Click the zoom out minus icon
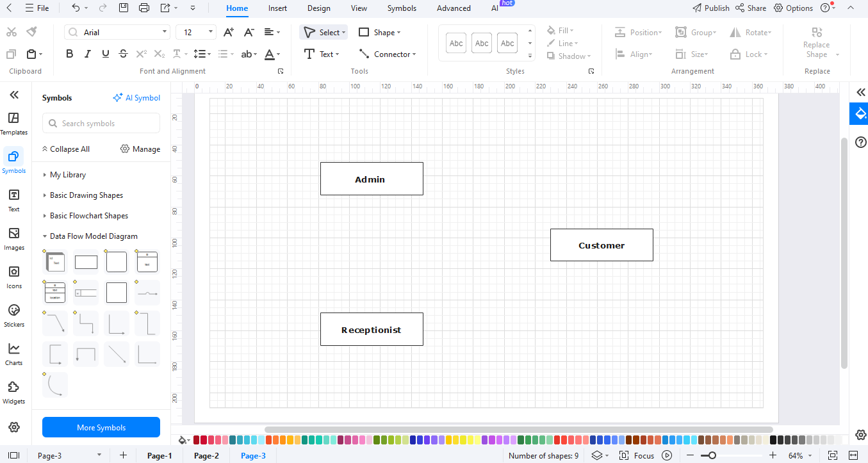 [x=690, y=455]
